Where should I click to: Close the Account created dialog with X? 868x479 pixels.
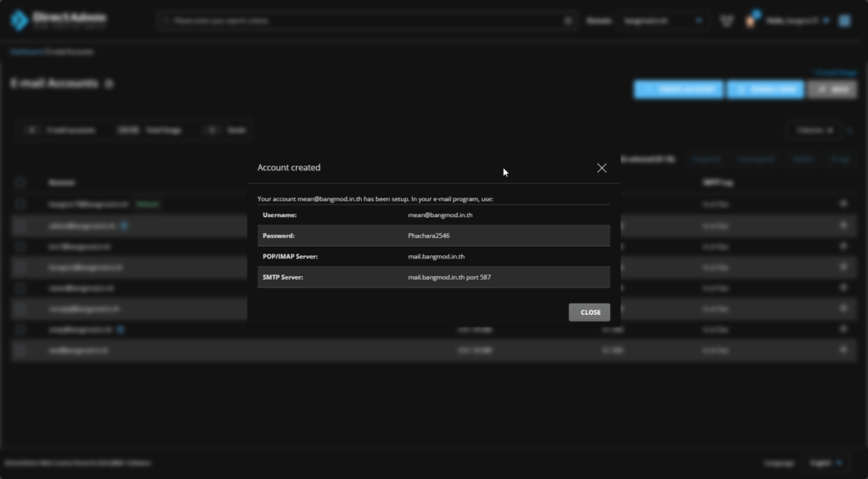602,168
